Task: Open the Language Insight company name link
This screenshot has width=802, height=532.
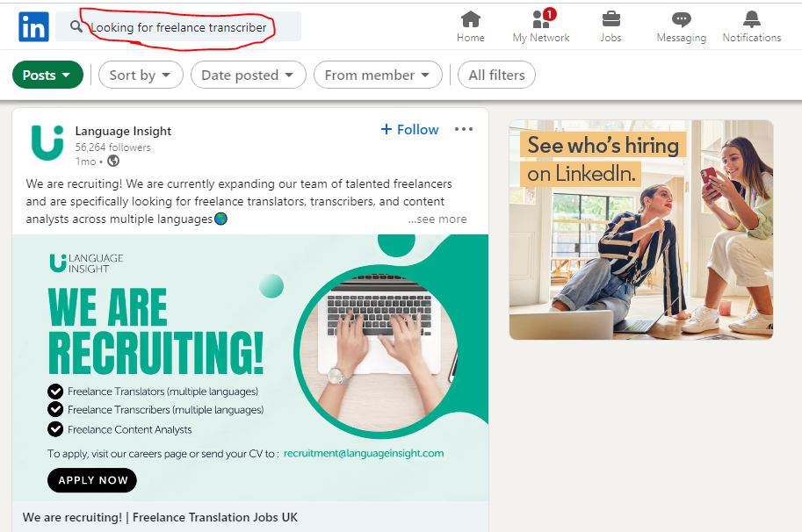Action: click(x=123, y=132)
